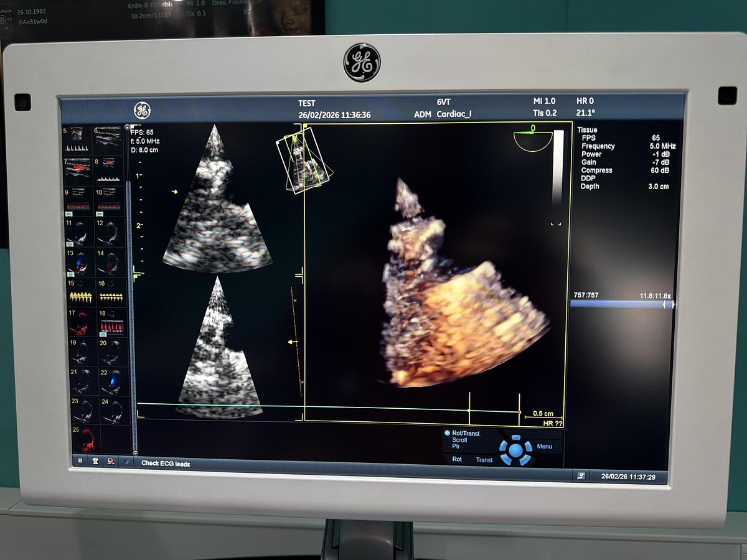
Task: Click the rotation angle half-circle indicator
Action: click(533, 140)
